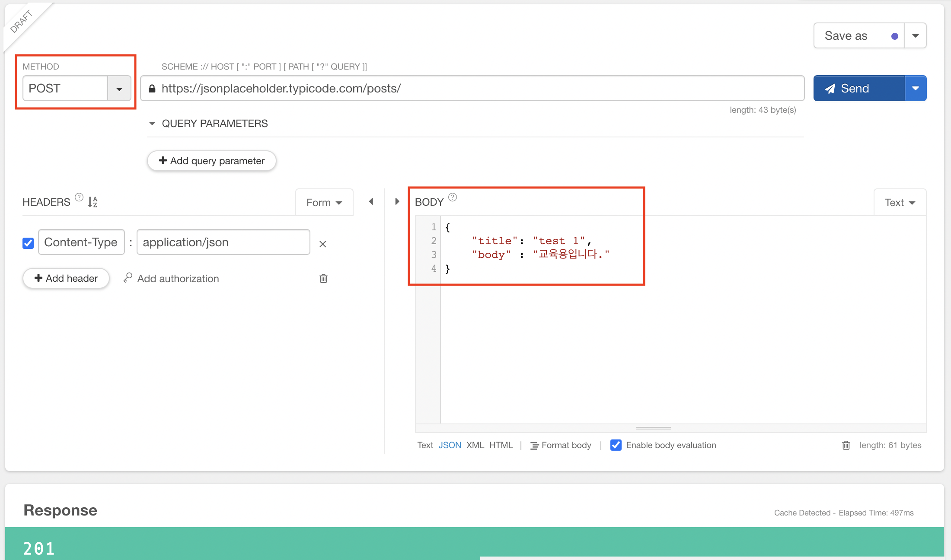951x560 pixels.
Task: Sort headers alphabetically
Action: (x=93, y=202)
